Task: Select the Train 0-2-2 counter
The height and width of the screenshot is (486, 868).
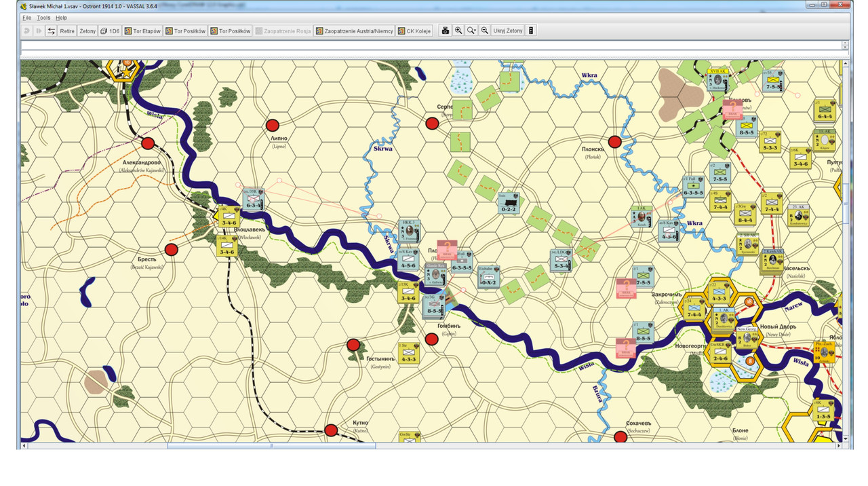Action: coord(509,204)
